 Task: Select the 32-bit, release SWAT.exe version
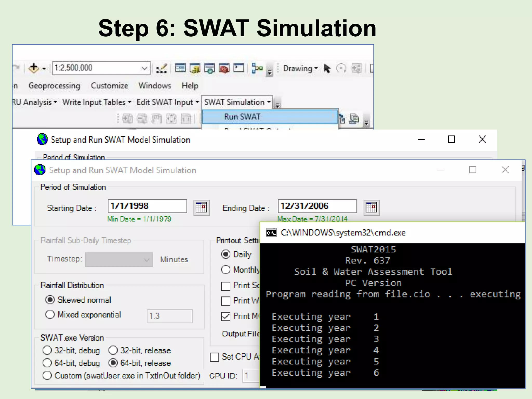(113, 350)
